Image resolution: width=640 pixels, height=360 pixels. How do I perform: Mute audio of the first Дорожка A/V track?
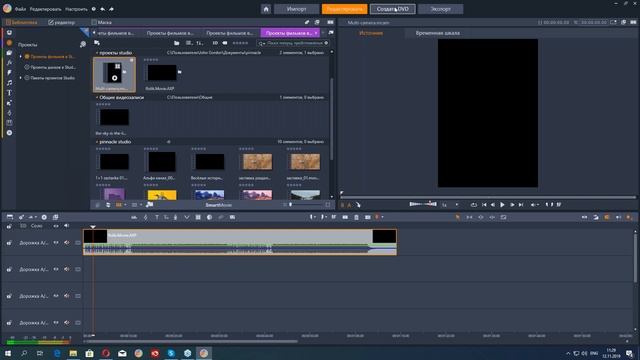tap(67, 243)
